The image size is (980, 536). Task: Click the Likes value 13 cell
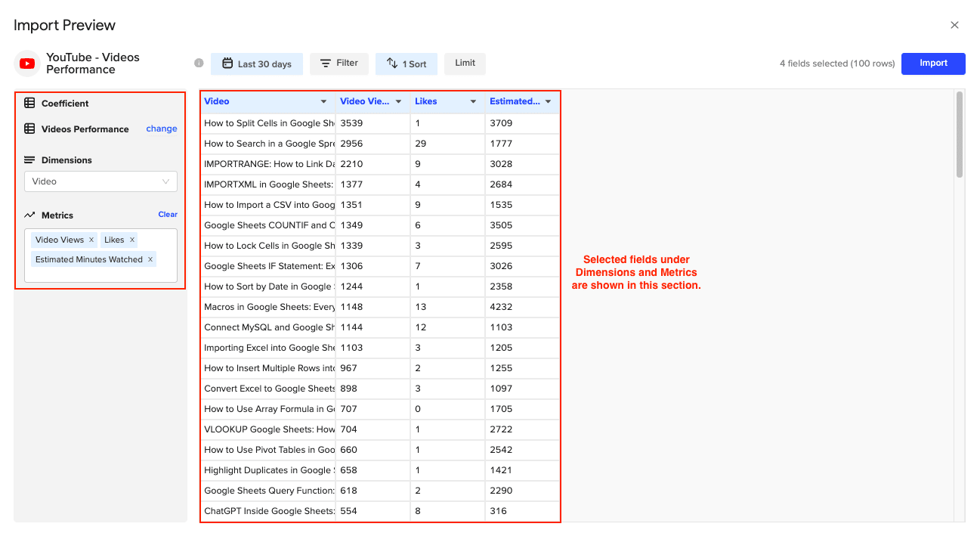[448, 307]
